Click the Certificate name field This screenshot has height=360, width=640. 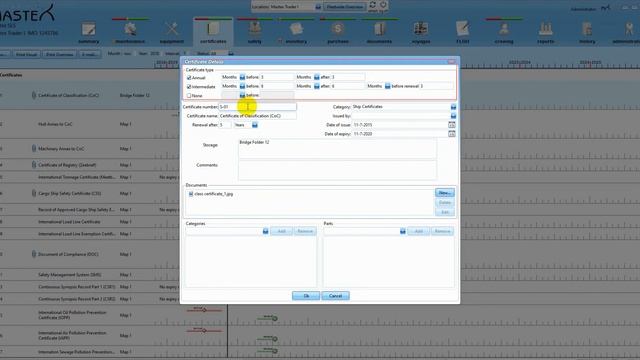[258, 116]
